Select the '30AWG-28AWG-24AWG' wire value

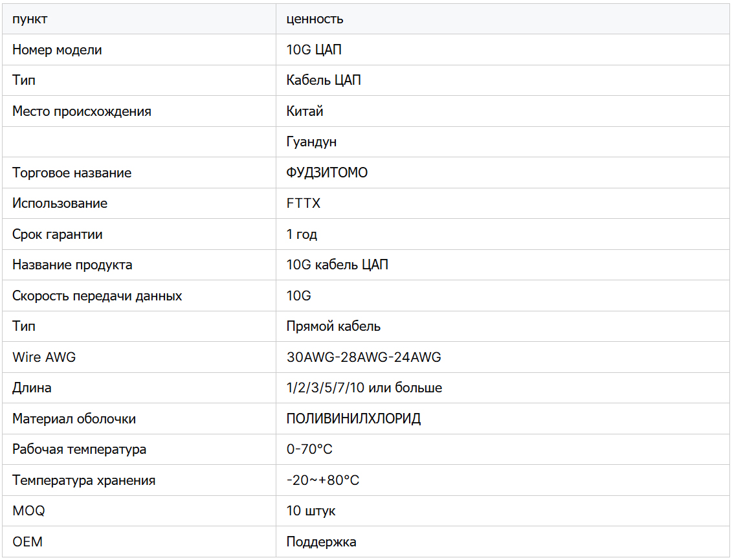[x=364, y=357]
